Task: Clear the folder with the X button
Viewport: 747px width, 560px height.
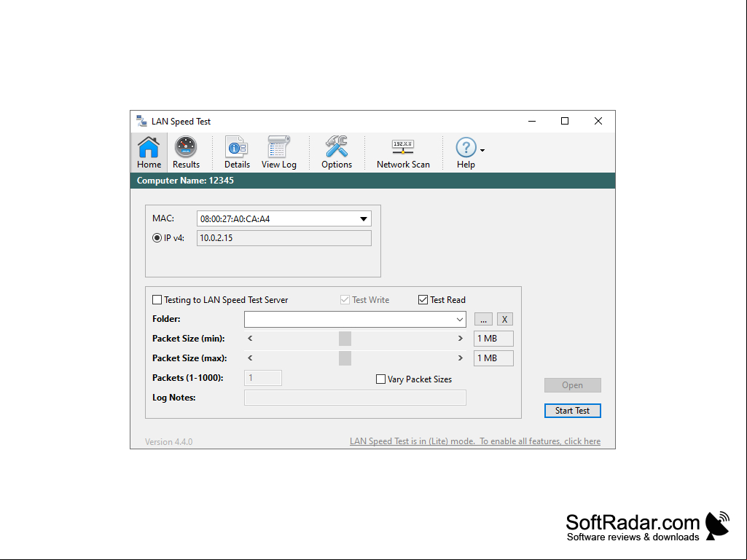Action: click(504, 319)
